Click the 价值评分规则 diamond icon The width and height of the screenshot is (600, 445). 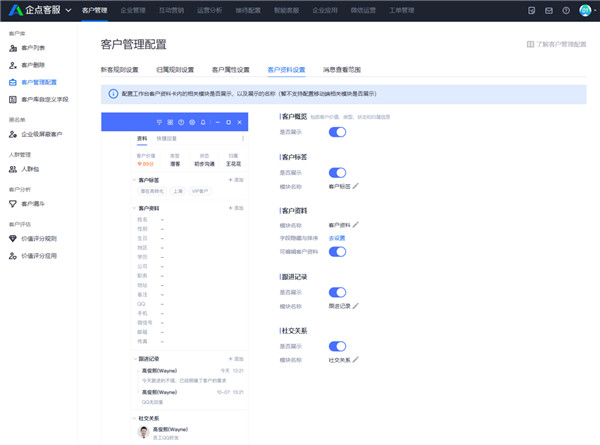(x=13, y=239)
